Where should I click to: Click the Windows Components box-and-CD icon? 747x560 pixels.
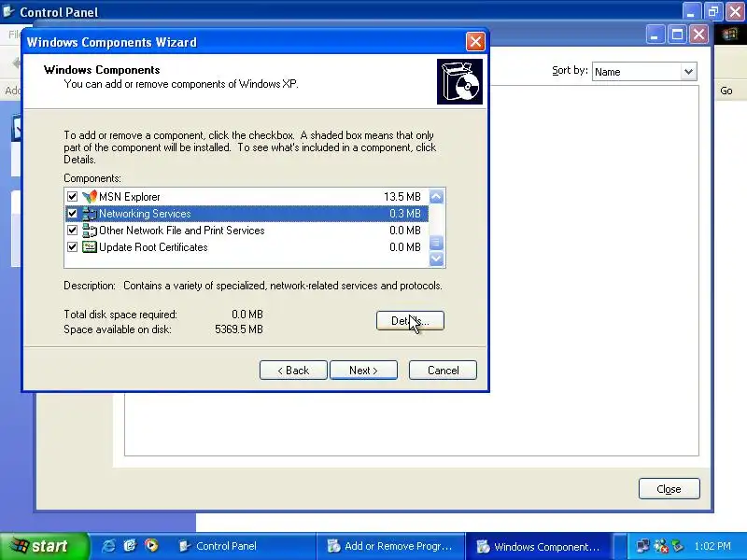459,81
